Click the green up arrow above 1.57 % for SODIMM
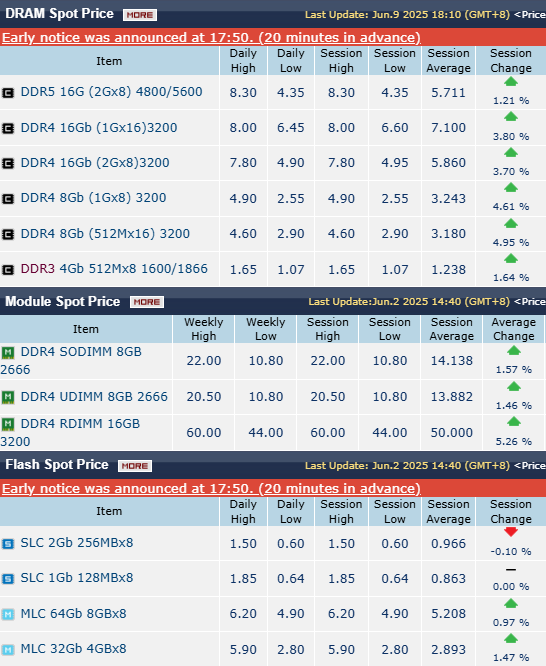Screen dimensions: 546x666 click(514, 350)
